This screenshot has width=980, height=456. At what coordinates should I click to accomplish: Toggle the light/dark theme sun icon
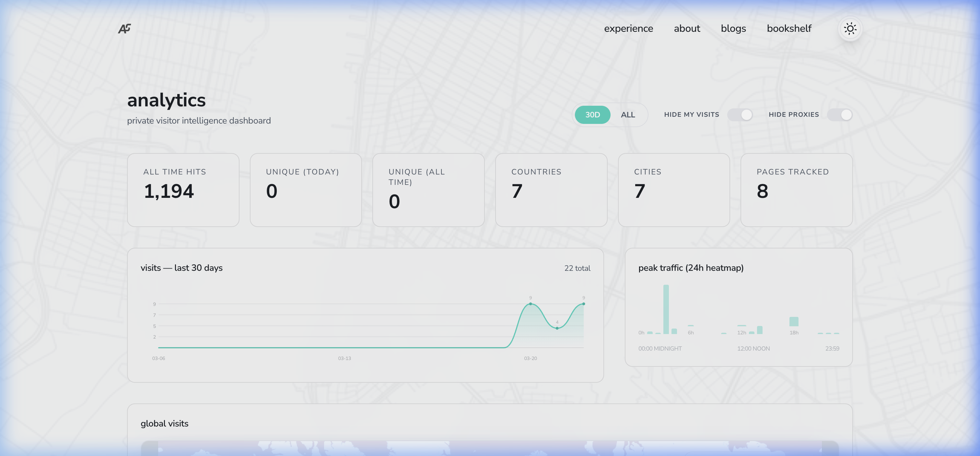[850, 28]
